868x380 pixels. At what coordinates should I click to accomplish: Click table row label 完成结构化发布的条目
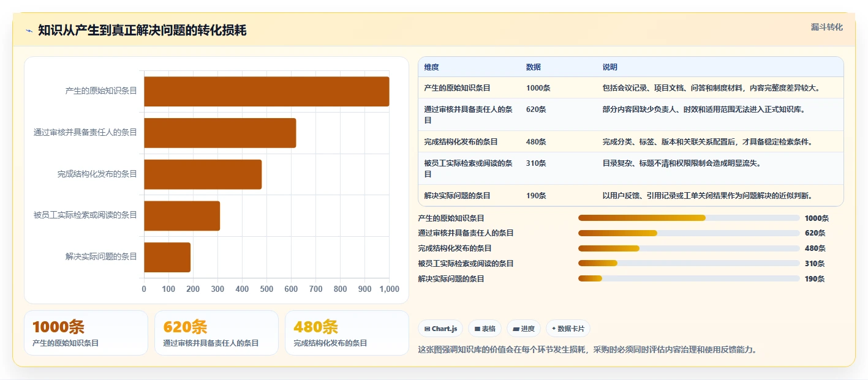coord(461,142)
